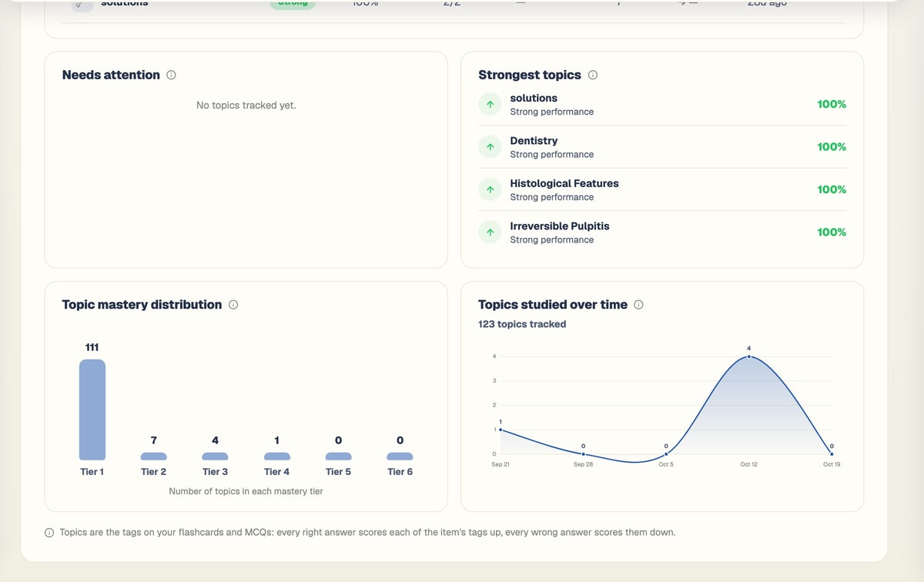Click the Tier 5 bar in mastery chart
Screen dimensions: 924x582
339,457
